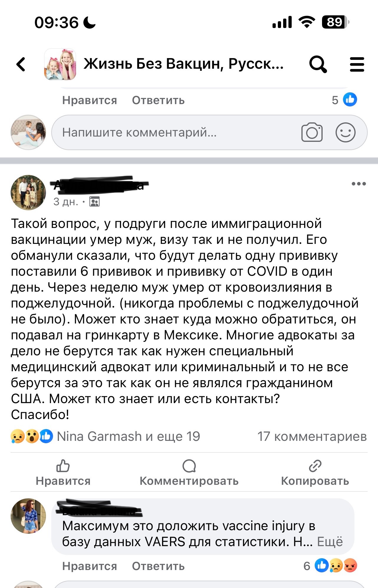Tap the back arrow icon
This screenshot has height=588, width=378.
point(21,64)
